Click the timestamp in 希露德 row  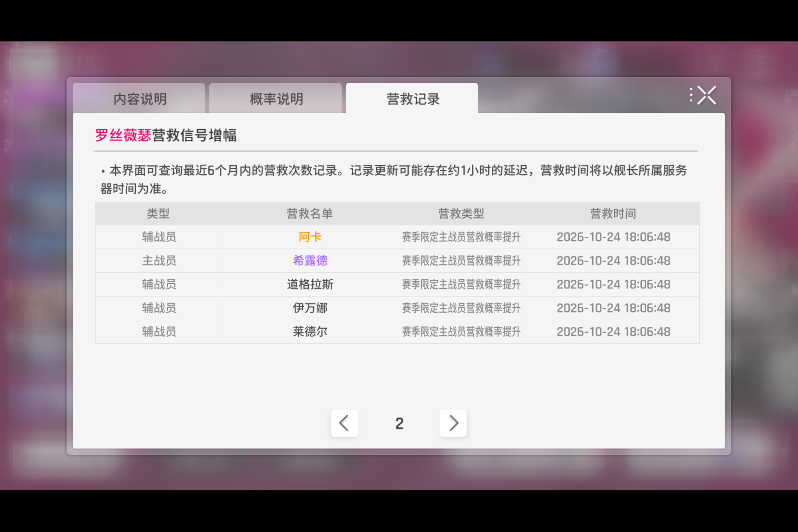pos(613,261)
